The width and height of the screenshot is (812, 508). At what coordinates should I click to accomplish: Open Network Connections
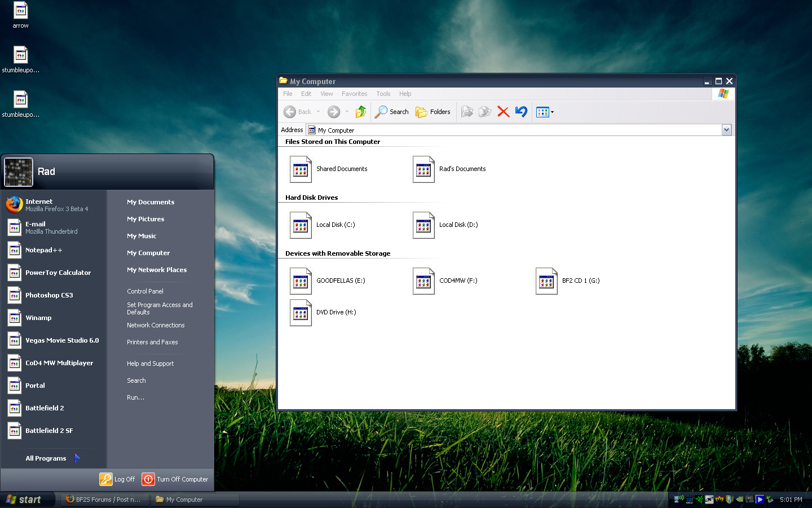(156, 325)
